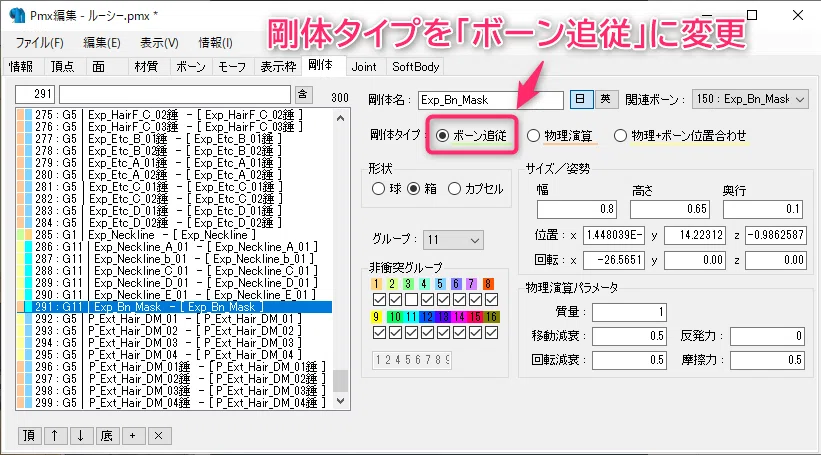This screenshot has height=455, width=821.
Task: Move item up with ↑ button
Action: click(54, 436)
